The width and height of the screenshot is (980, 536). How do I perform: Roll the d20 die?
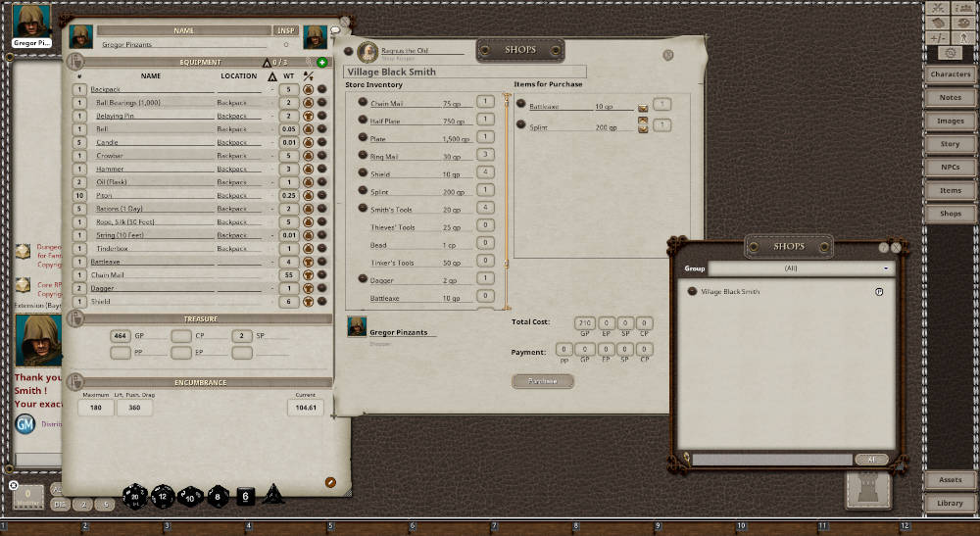click(x=134, y=497)
